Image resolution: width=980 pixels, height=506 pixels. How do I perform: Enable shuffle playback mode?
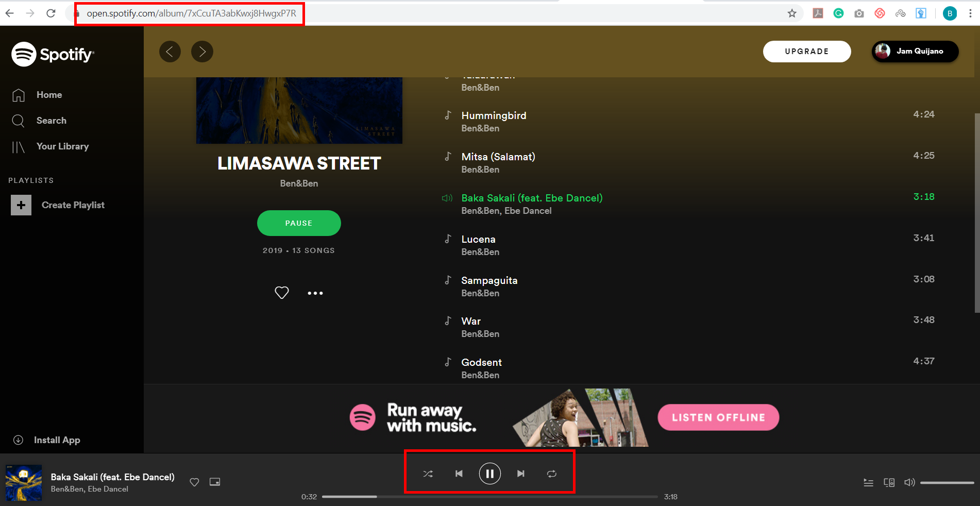pos(428,474)
